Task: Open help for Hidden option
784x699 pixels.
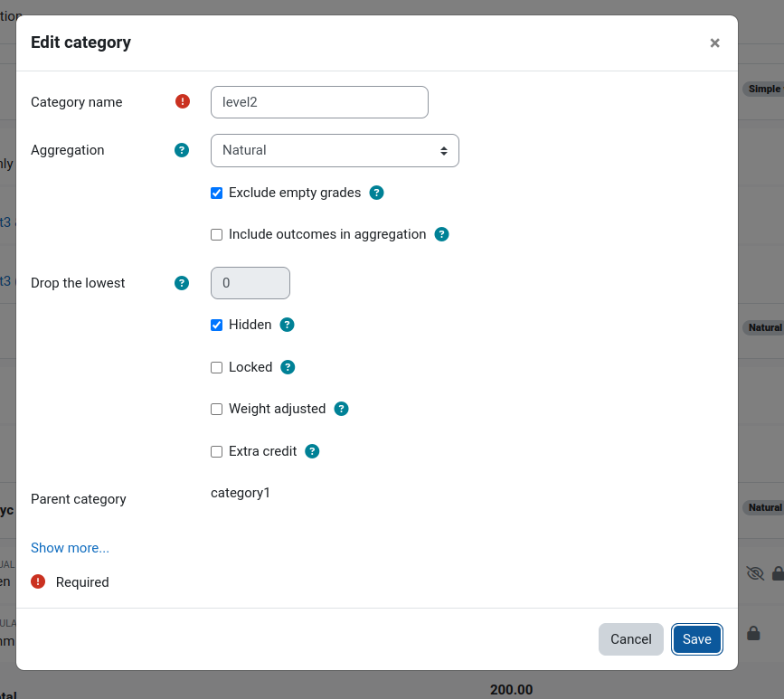Action: 287,325
